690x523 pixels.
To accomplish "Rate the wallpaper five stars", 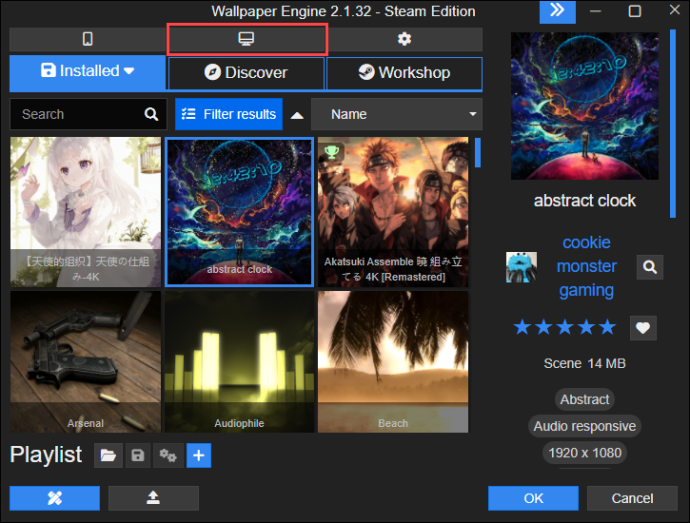I will click(608, 328).
